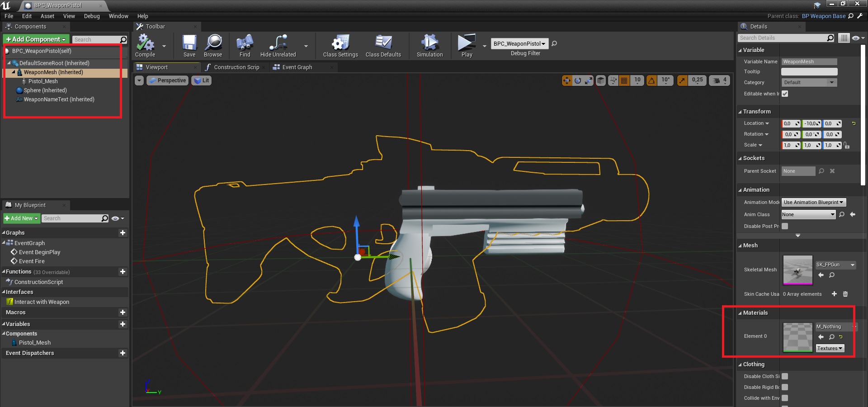Click the Add Component button

click(36, 39)
